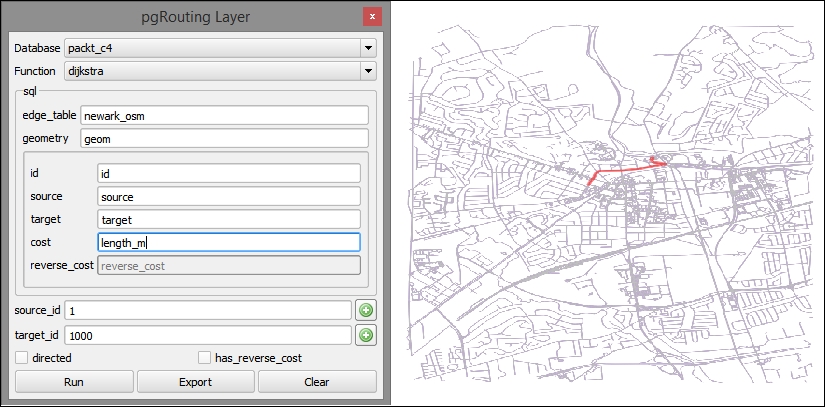Viewport: 825px width, 407px height.
Task: Enable the directed checkbox
Action: (x=22, y=358)
